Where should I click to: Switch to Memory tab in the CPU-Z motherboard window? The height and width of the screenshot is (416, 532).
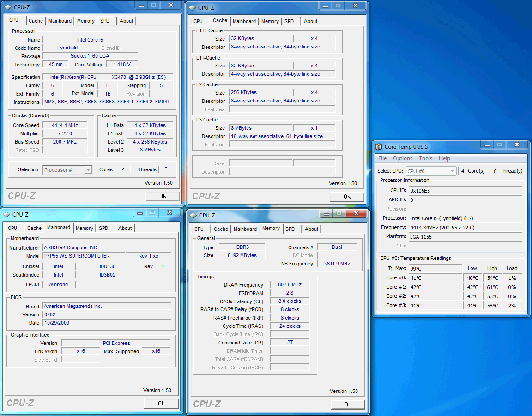(84, 228)
